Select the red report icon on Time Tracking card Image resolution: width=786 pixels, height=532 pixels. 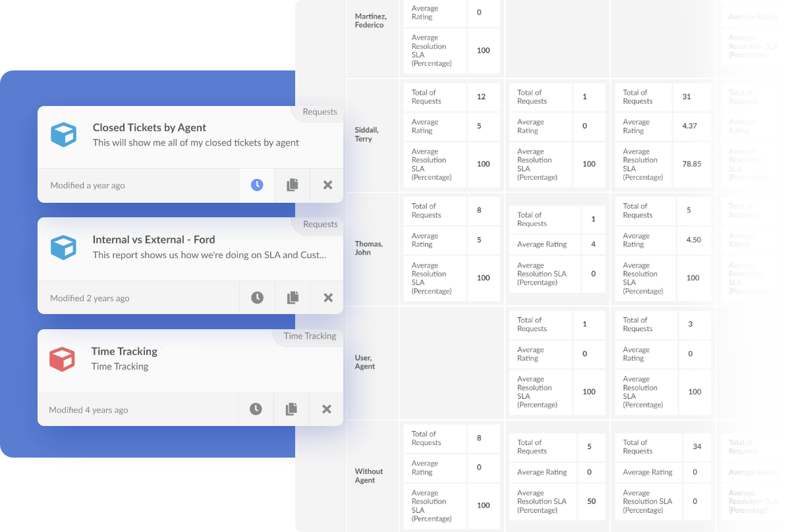tap(63, 359)
